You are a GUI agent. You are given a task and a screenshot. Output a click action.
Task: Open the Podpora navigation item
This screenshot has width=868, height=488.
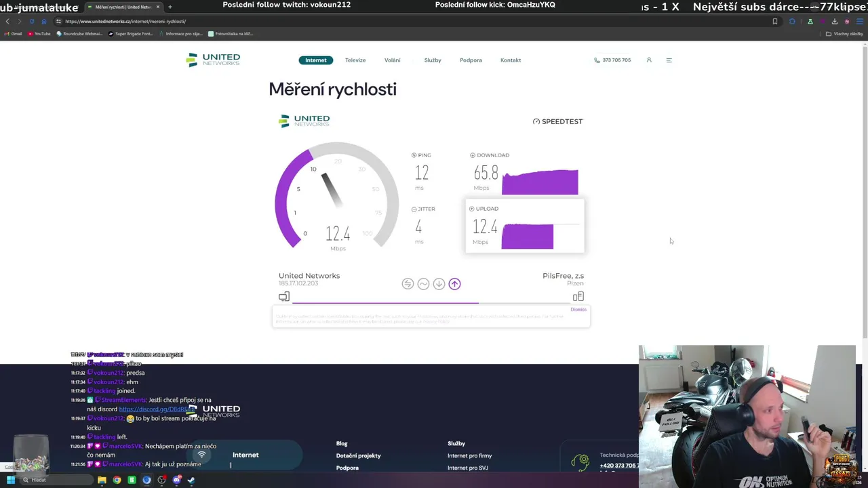pyautogui.click(x=471, y=60)
